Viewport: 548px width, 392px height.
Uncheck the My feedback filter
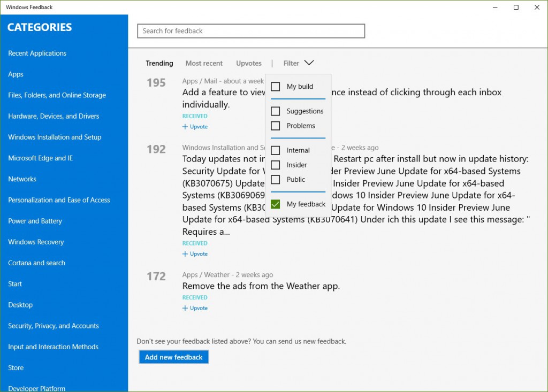pyautogui.click(x=276, y=204)
